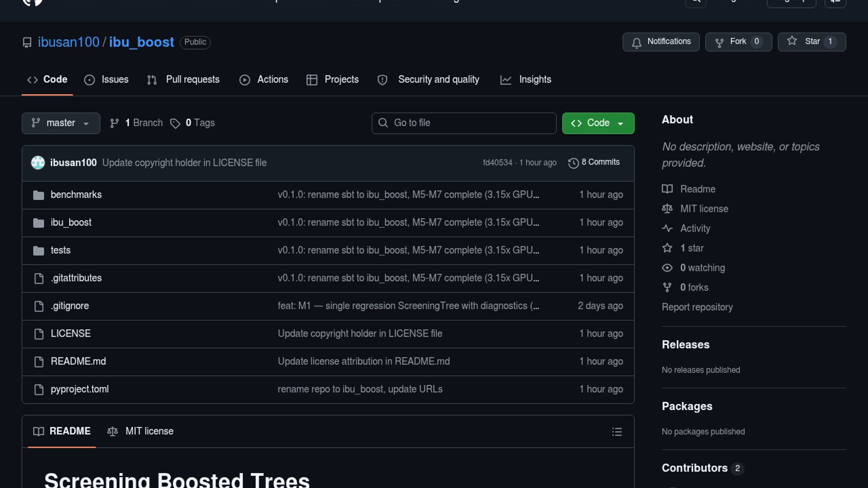Open the benchmarks folder
The width and height of the screenshot is (868, 488).
coord(76,195)
